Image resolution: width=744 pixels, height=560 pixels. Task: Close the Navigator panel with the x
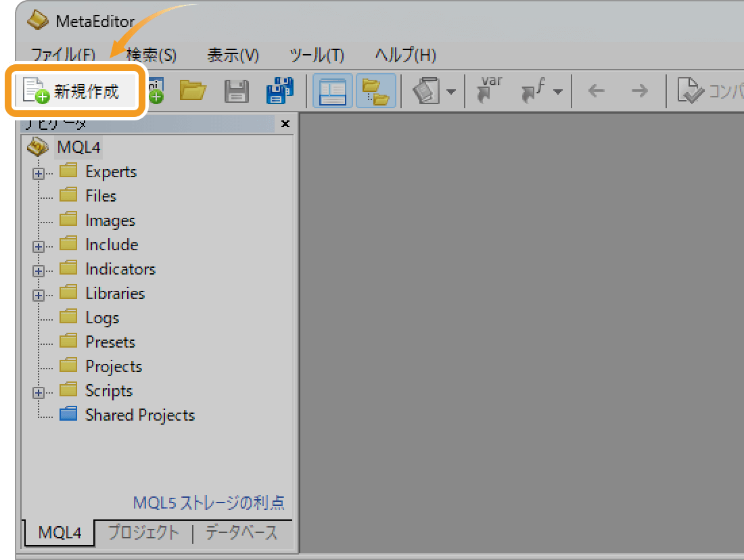click(x=285, y=124)
